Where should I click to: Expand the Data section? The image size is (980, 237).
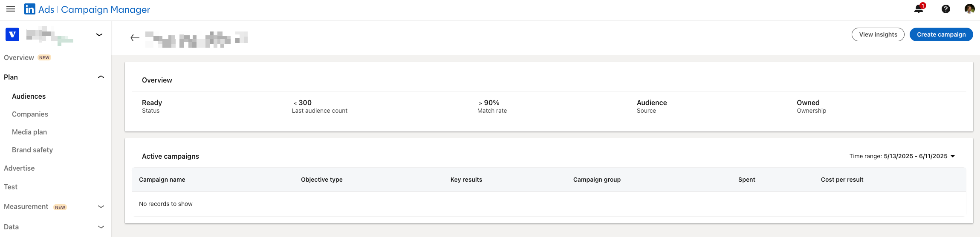coord(101,227)
